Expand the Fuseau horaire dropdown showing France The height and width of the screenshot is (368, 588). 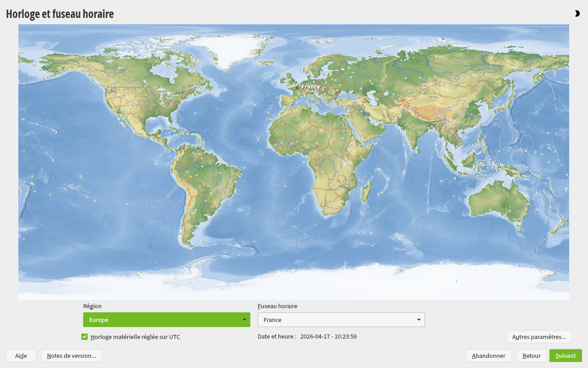coord(341,320)
